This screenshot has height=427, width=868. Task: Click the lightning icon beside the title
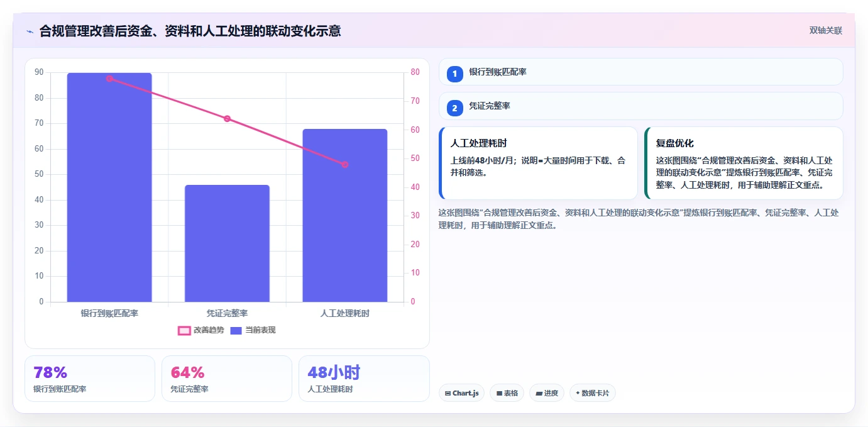(x=30, y=31)
